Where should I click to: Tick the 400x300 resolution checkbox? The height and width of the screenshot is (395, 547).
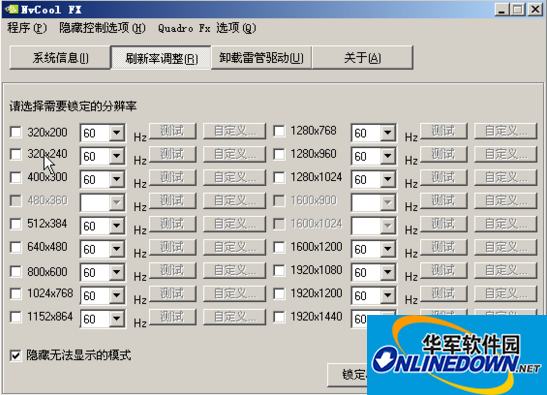[x=16, y=177]
